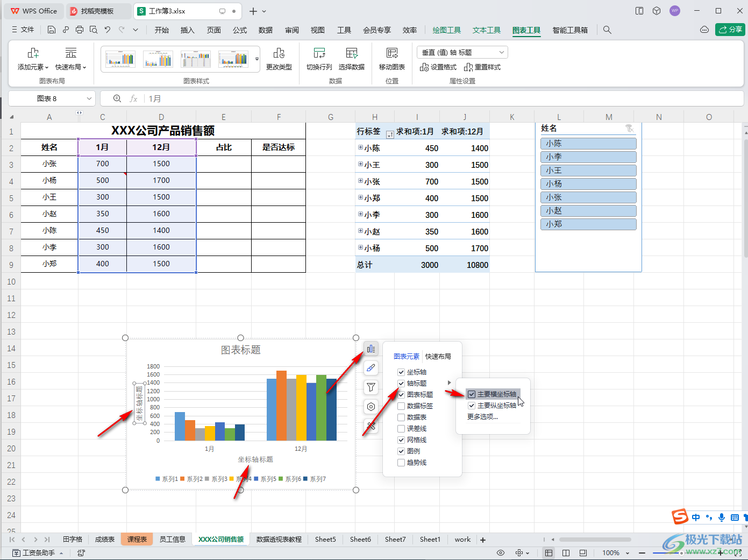Switch to Normal view in status bar
Image resolution: width=748 pixels, height=560 pixels.
pos(548,553)
